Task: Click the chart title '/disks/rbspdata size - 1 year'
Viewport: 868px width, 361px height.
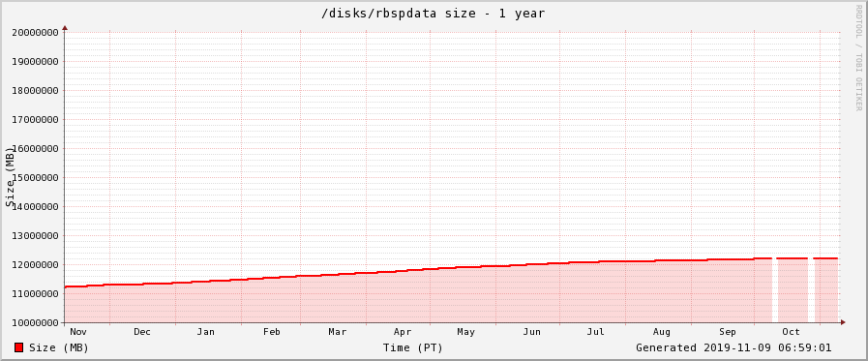Action: (434, 14)
